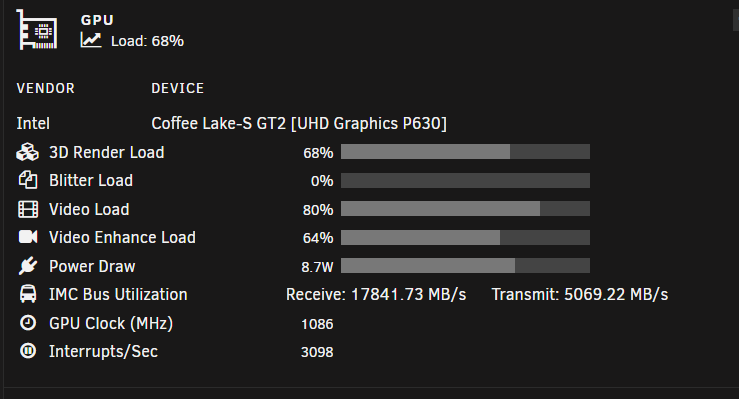Click the Video Load film strip icon
The image size is (739, 399).
click(28, 209)
